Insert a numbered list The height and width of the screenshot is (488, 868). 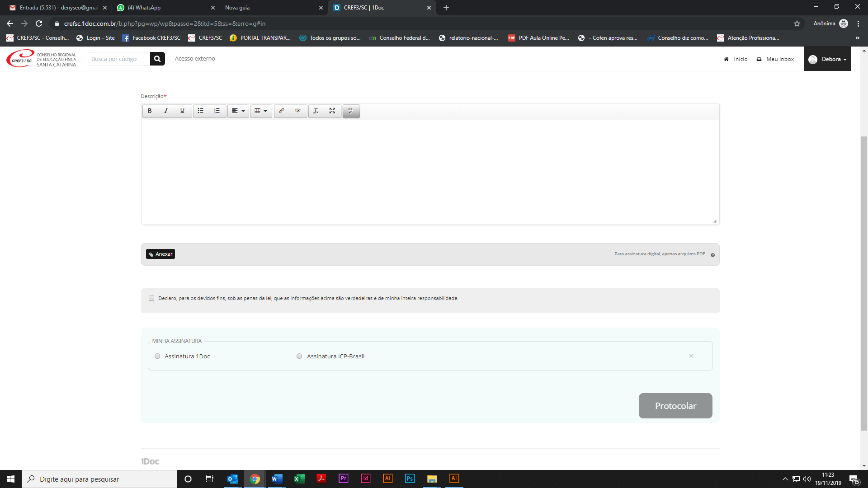pos(217,111)
